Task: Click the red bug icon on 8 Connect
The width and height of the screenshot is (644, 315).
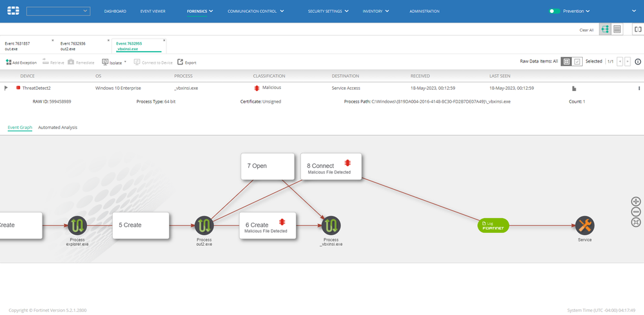Action: click(x=347, y=163)
